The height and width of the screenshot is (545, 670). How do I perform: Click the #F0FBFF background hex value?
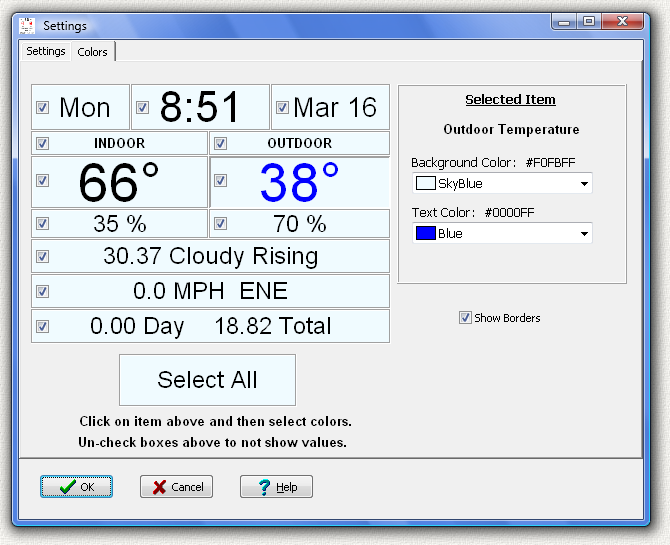[550, 162]
